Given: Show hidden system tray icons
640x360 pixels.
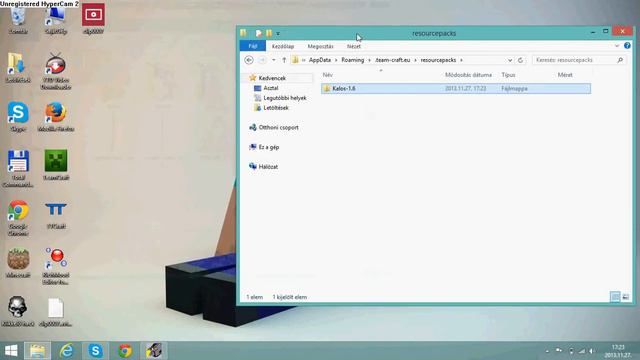Looking at the screenshot, I should [x=547, y=351].
